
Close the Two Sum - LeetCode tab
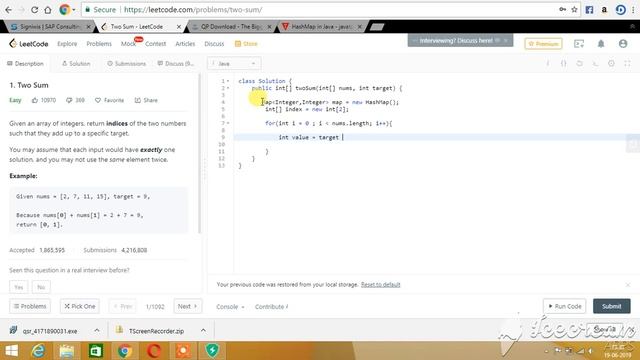179,27
